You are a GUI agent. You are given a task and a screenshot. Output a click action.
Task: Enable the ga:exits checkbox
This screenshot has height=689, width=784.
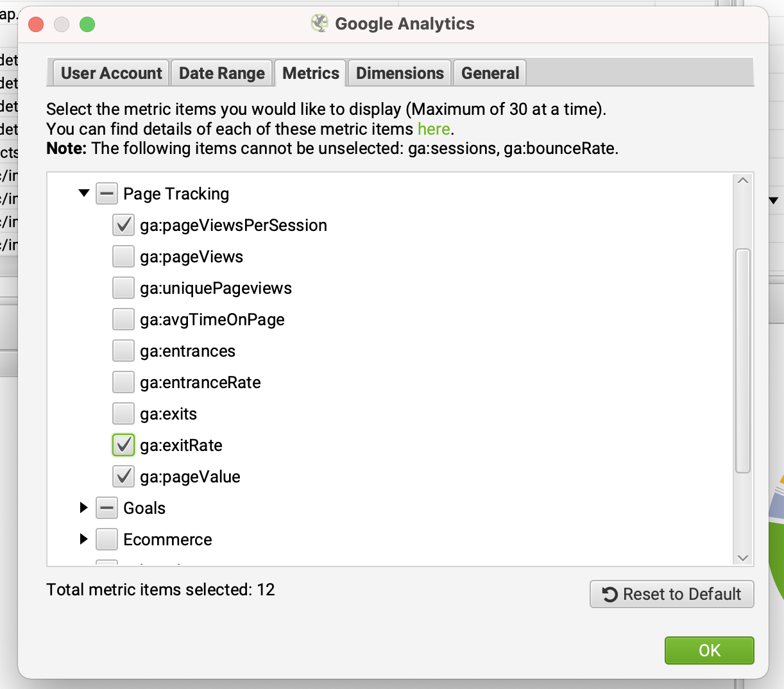123,414
